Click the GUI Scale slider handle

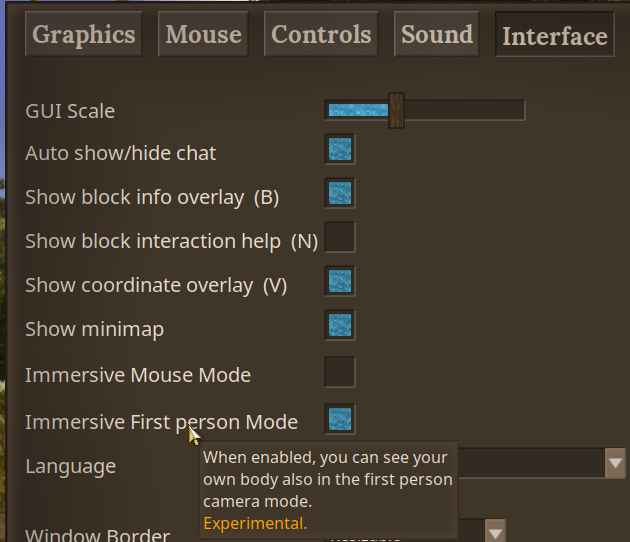pyautogui.click(x=396, y=110)
